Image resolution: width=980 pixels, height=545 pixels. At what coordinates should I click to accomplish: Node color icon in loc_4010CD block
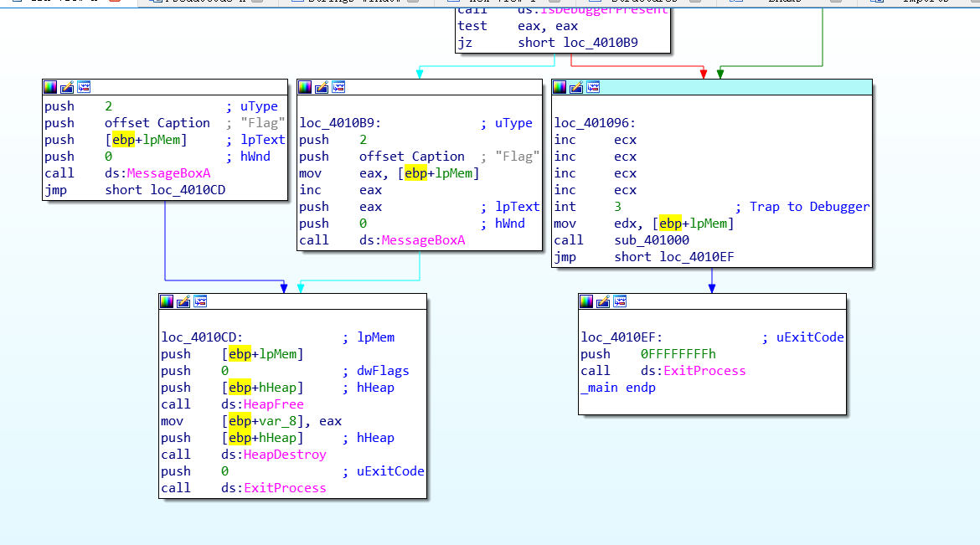click(167, 302)
